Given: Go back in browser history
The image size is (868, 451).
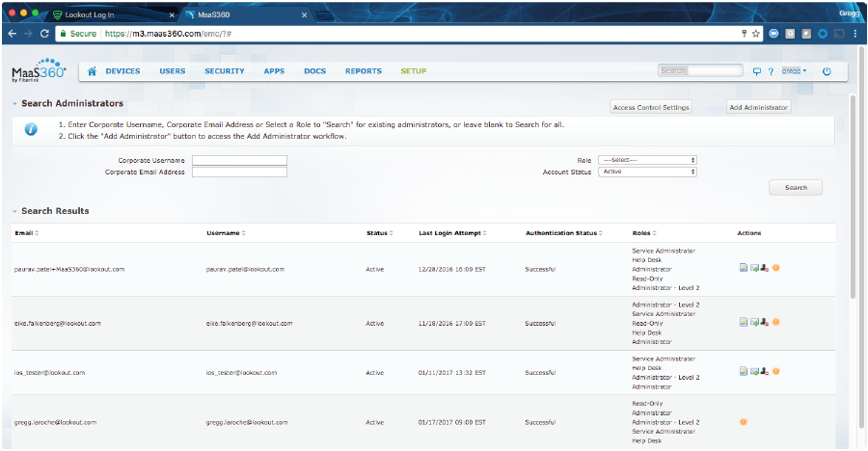Looking at the screenshot, I should [13, 34].
